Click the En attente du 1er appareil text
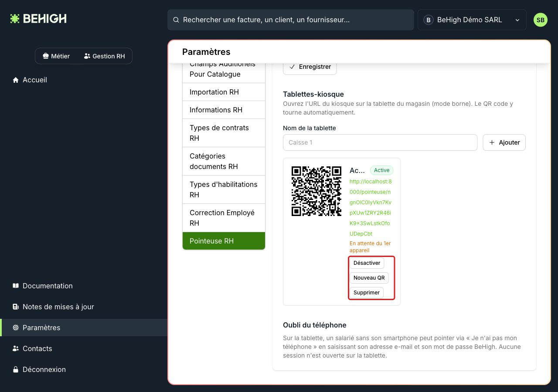This screenshot has width=558, height=392. (370, 247)
